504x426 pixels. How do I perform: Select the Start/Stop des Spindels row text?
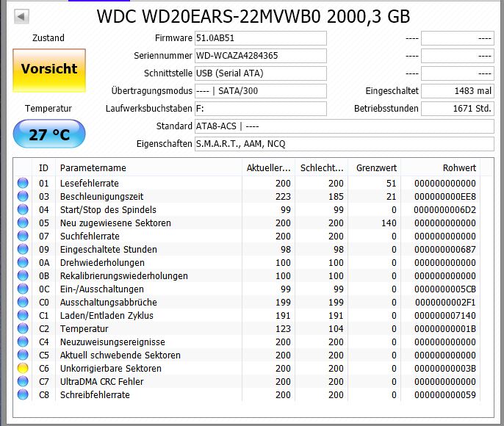108,210
